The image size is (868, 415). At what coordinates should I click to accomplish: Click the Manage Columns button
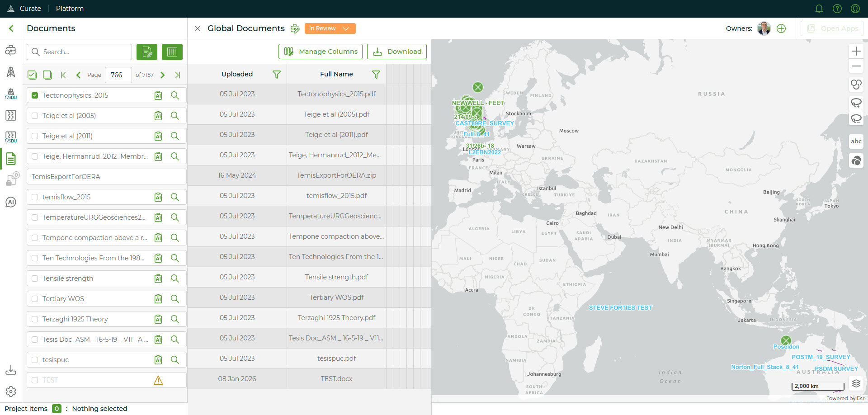pos(321,52)
